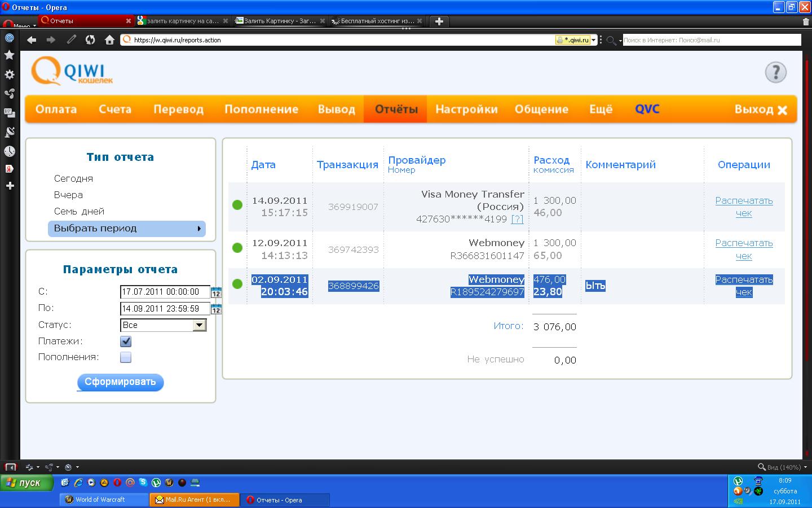
Task: Open the Opera Меню dropdown
Action: click(19, 24)
